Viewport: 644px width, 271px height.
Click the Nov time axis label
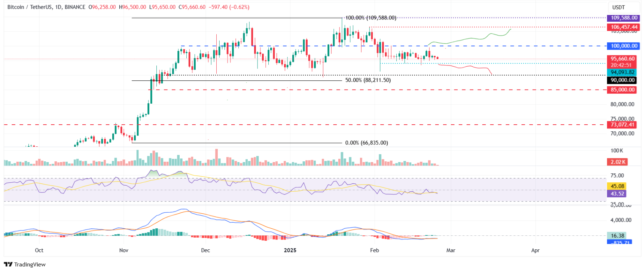[x=123, y=250]
